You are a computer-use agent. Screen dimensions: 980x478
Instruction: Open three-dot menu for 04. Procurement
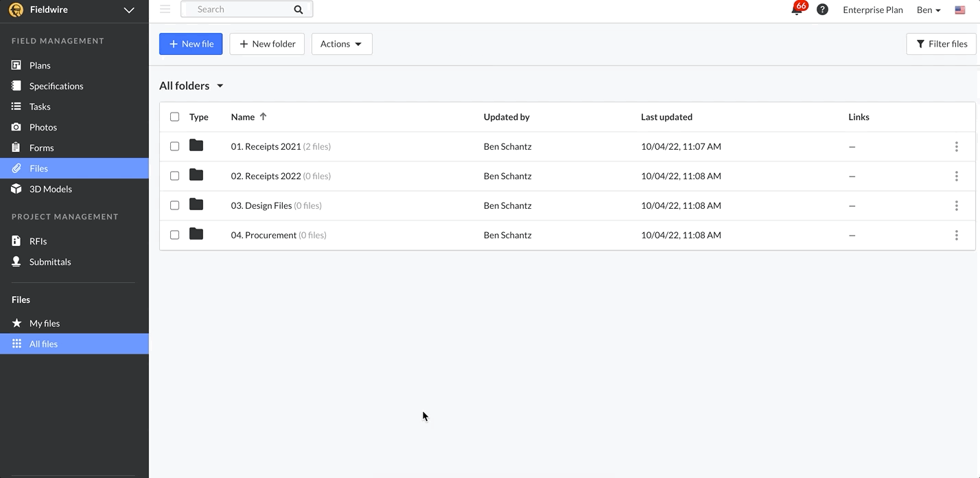coord(956,235)
